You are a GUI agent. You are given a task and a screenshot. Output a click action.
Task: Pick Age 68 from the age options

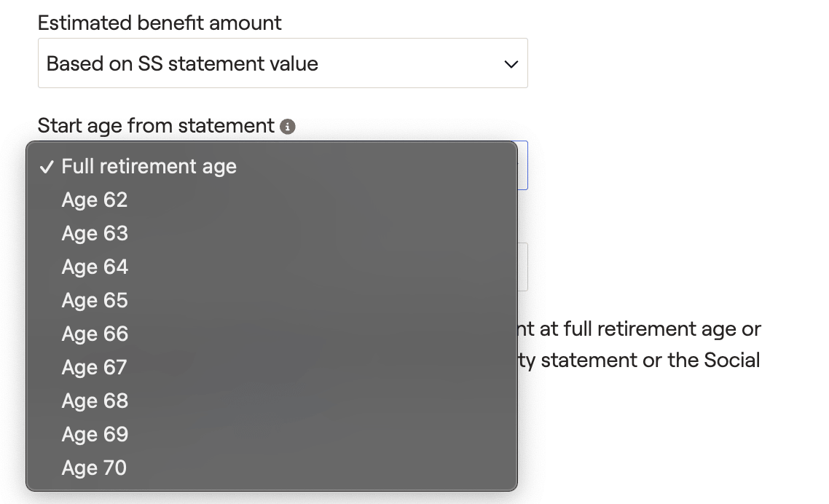tap(95, 401)
